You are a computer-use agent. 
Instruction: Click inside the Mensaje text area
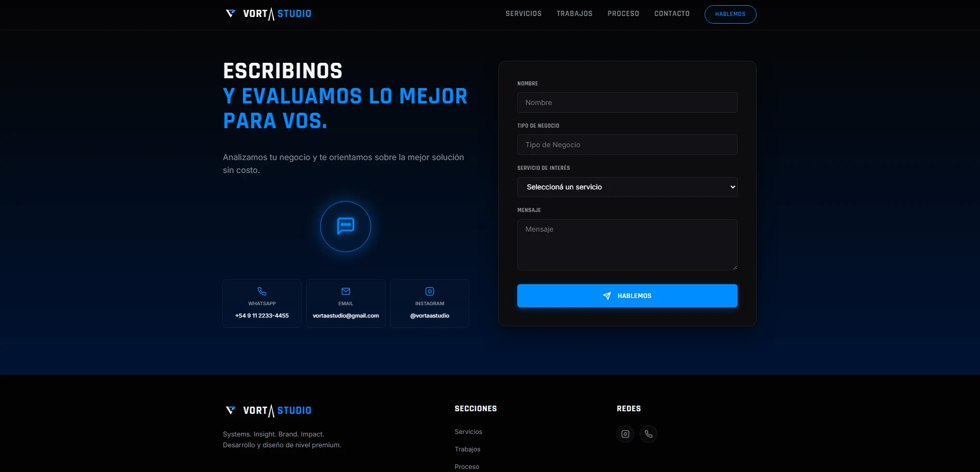[627, 245]
